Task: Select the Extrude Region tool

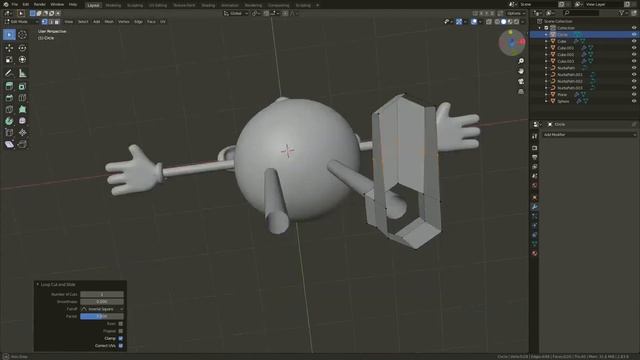Action: point(9,86)
